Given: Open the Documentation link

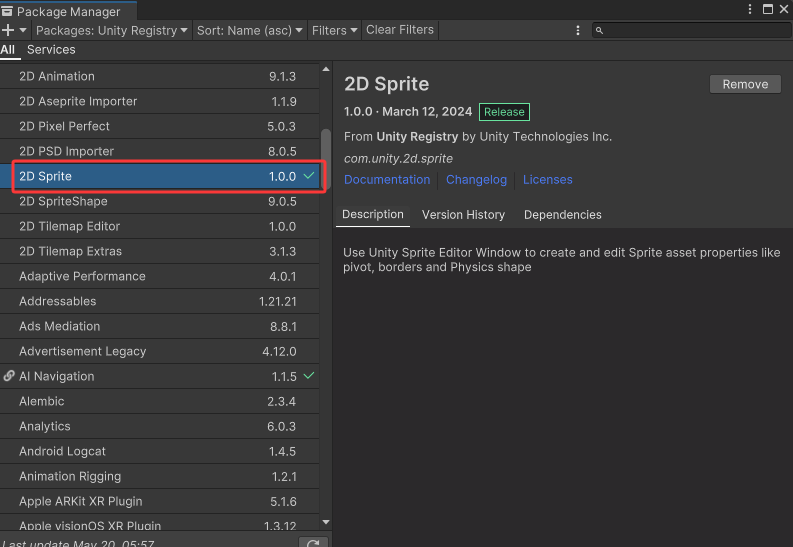Looking at the screenshot, I should [387, 179].
